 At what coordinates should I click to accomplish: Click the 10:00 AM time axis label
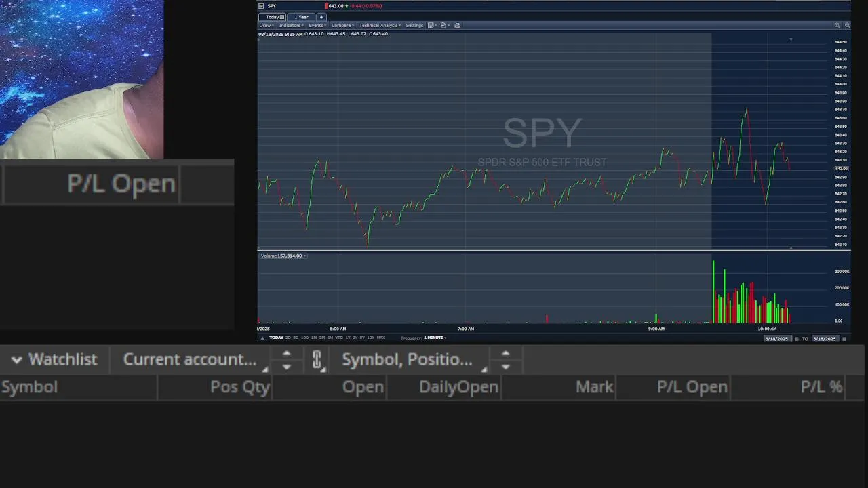(x=767, y=329)
